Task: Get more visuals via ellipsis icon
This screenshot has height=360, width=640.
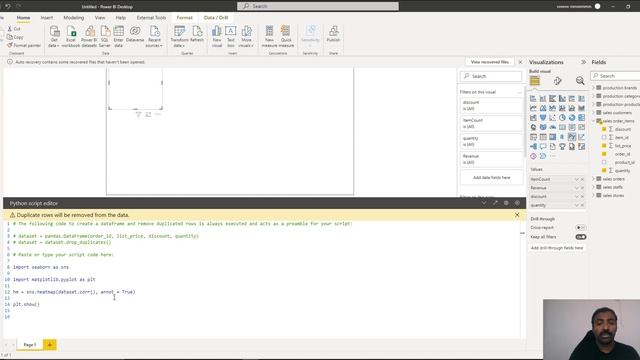Action: pyautogui.click(x=553, y=156)
